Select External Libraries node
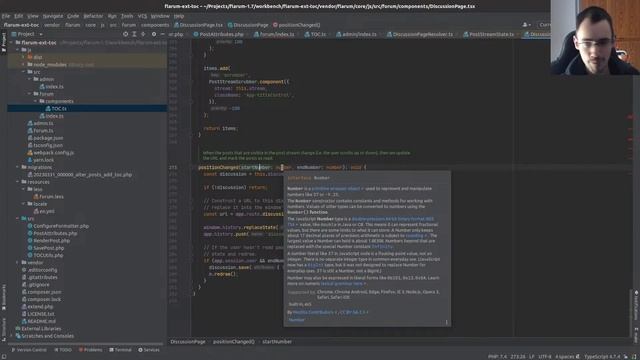Image resolution: width=640 pixels, height=360 pixels. [38, 329]
